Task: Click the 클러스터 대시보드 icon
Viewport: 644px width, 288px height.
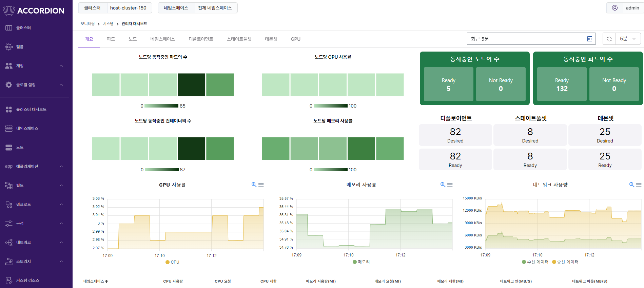Action: [x=9, y=110]
